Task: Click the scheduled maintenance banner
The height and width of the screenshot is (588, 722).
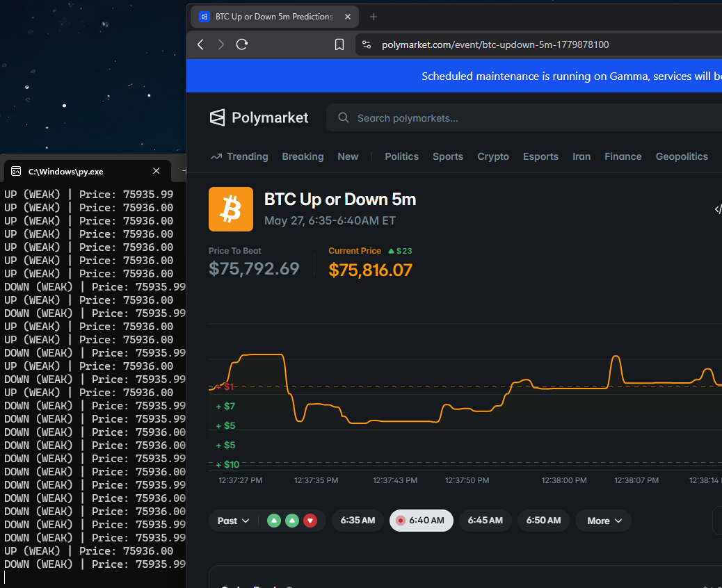Action: point(454,76)
